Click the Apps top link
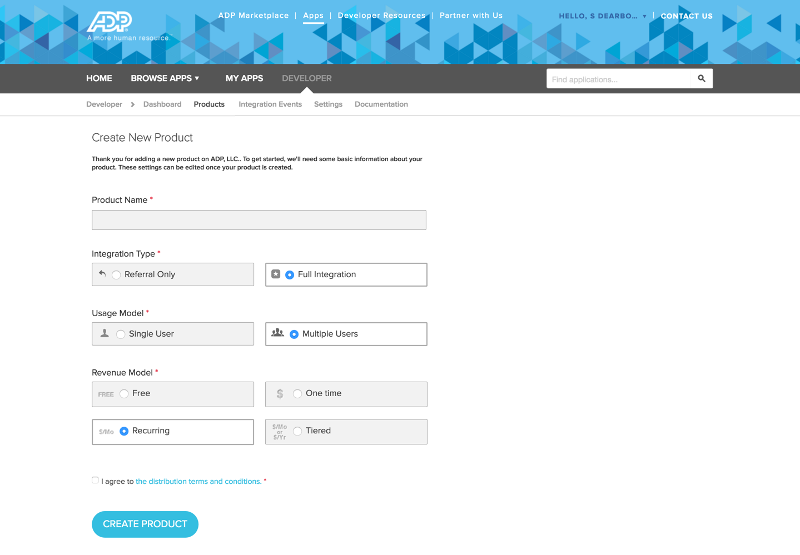The image size is (800, 555). click(313, 16)
